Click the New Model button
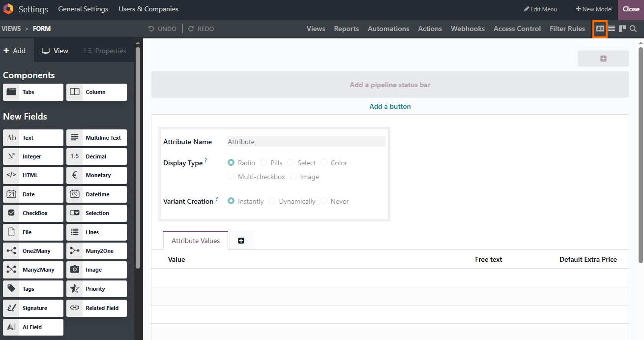Screen dimensions: 644x340 coord(594,9)
